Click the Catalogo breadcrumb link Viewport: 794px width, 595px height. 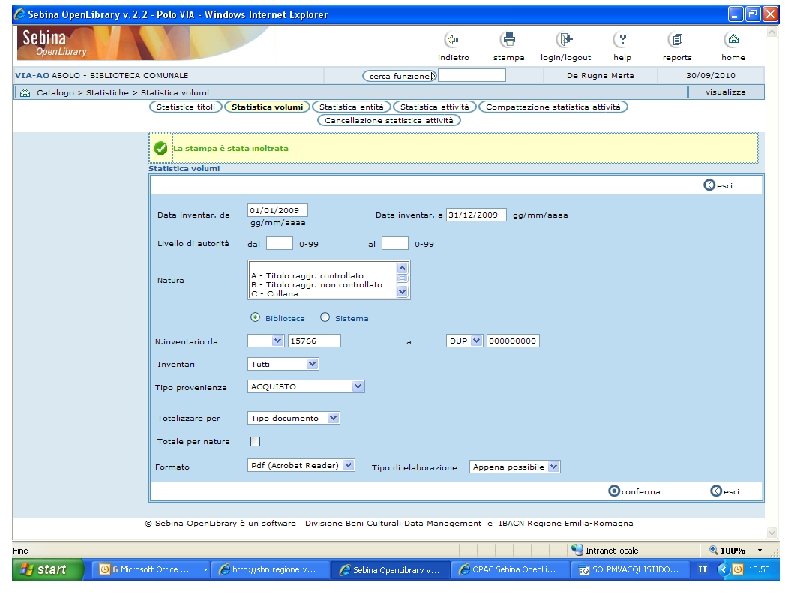[x=53, y=93]
